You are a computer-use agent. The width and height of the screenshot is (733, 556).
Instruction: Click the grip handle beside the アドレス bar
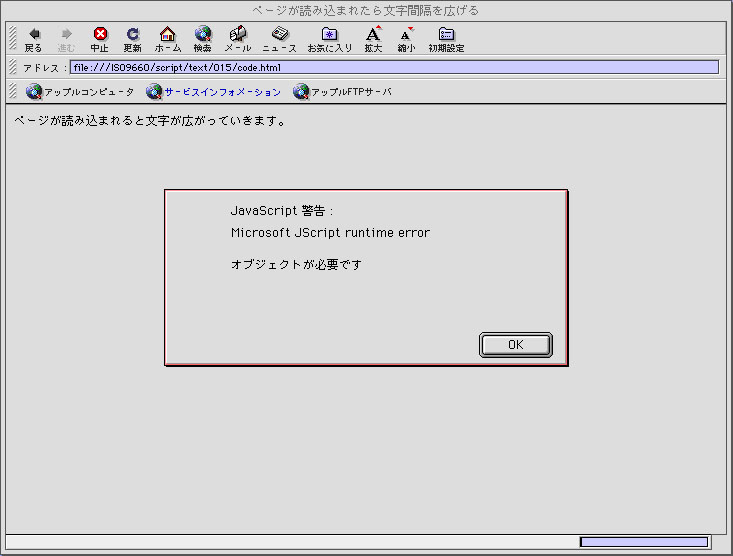13,68
